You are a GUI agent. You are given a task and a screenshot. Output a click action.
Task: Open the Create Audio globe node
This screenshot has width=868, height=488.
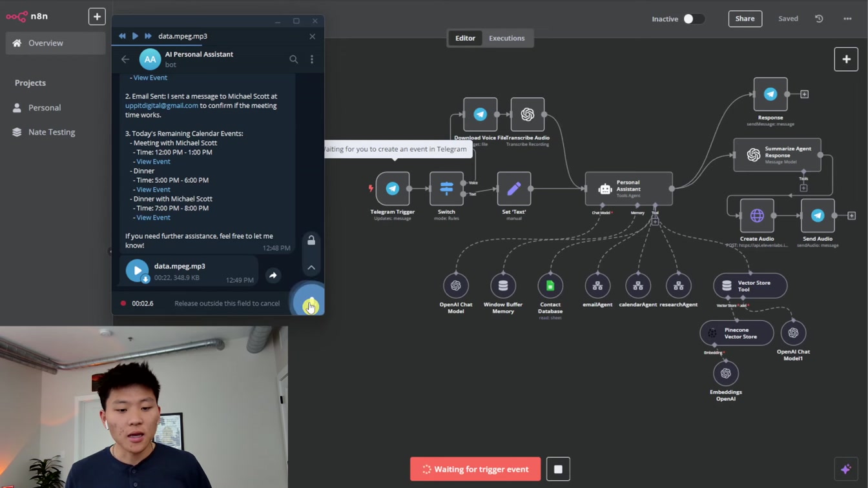click(757, 216)
